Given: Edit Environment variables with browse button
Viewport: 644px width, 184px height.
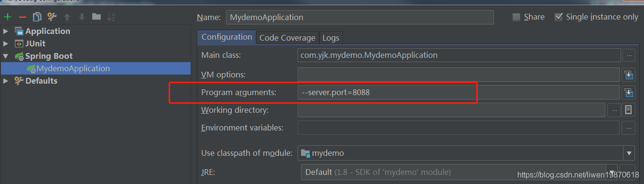Looking at the screenshot, I should coord(629,128).
